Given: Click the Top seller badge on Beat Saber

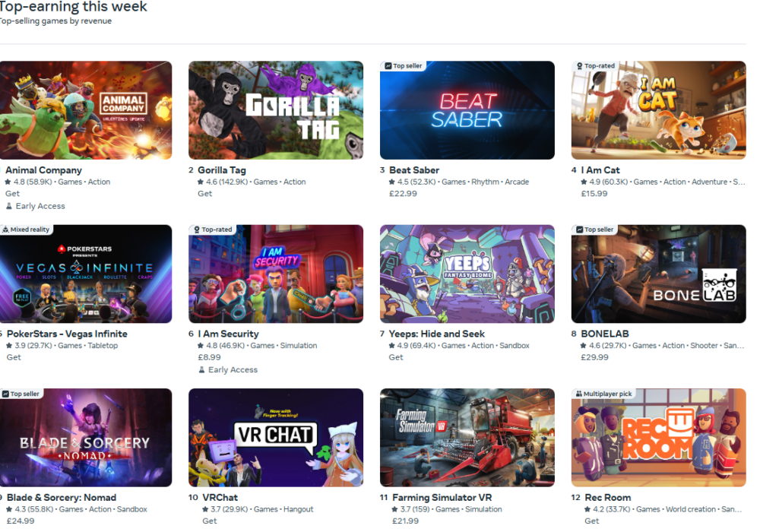Looking at the screenshot, I should 403,66.
